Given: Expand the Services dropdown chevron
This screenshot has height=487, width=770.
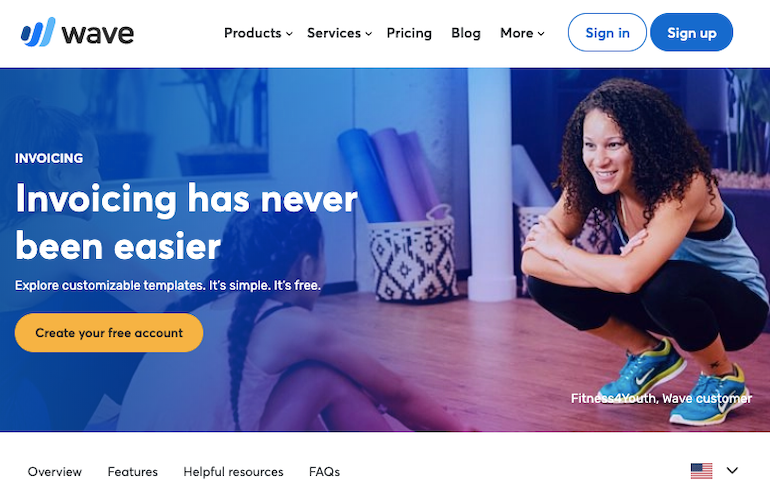Looking at the screenshot, I should pos(369,34).
